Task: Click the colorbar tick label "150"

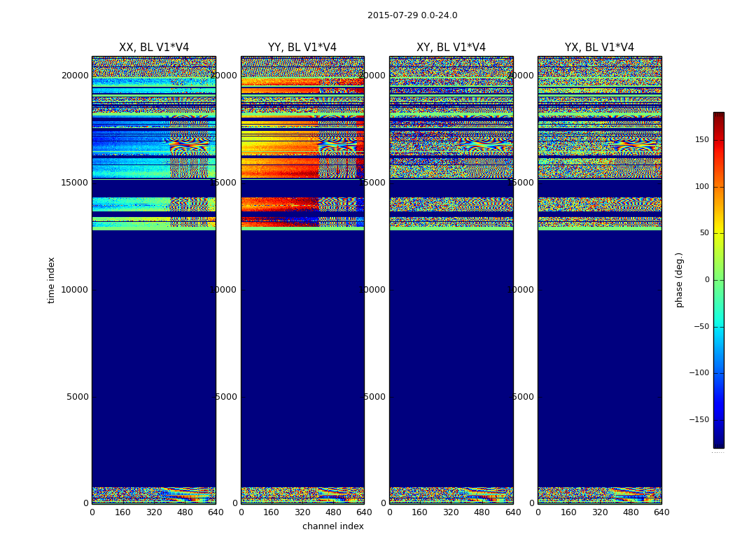Action: [701, 140]
